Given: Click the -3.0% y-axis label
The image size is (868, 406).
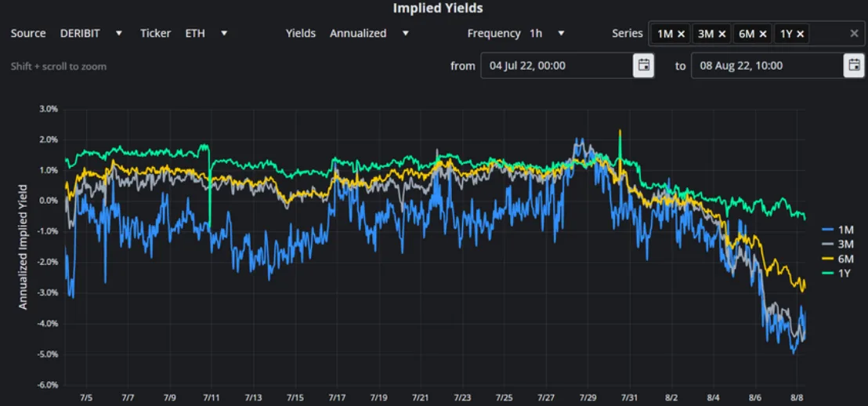Looking at the screenshot, I should (47, 293).
